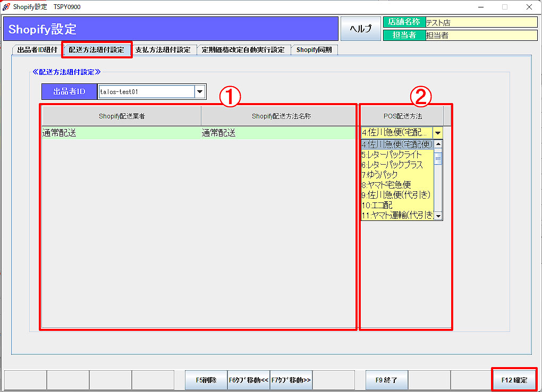Screen dimensions: 542x392
Task: Select 9:佐川急便(代引き) option
Action: [x=397, y=194]
